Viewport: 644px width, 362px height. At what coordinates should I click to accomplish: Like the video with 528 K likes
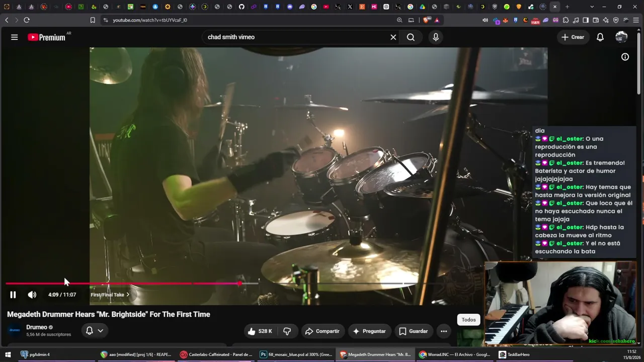[260, 331]
